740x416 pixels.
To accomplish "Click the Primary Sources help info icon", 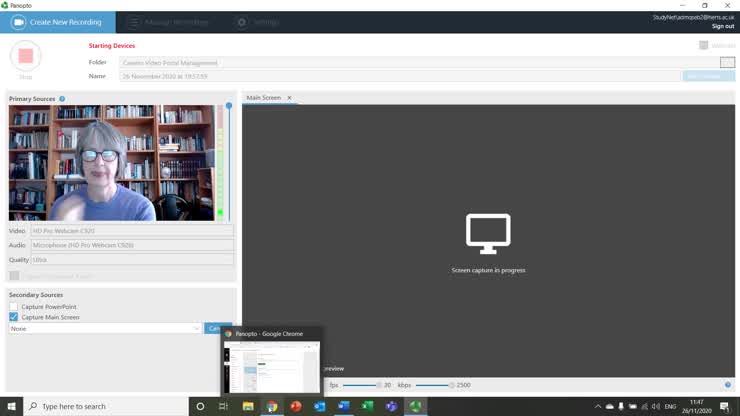I will tap(62, 99).
